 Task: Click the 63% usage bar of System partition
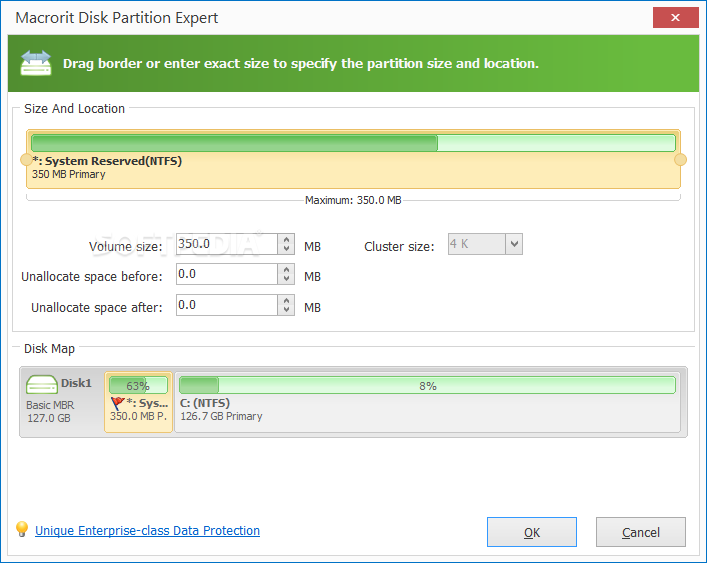(138, 385)
